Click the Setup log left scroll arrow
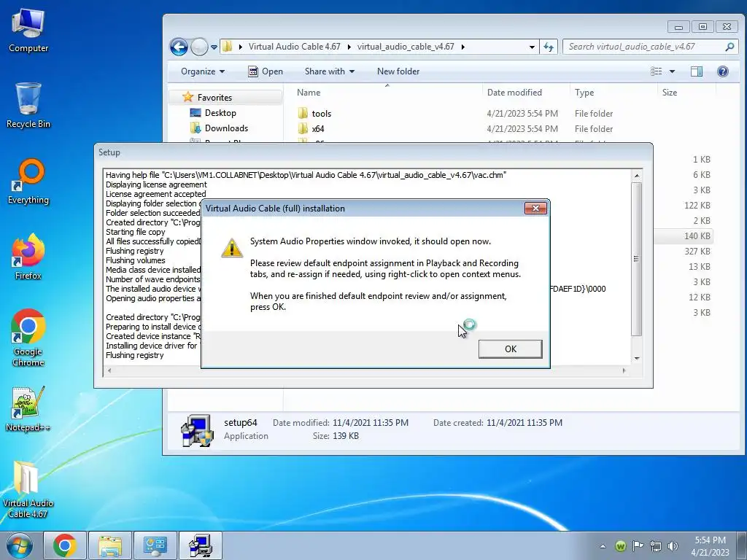Viewport: 747px width, 560px height. click(109, 370)
